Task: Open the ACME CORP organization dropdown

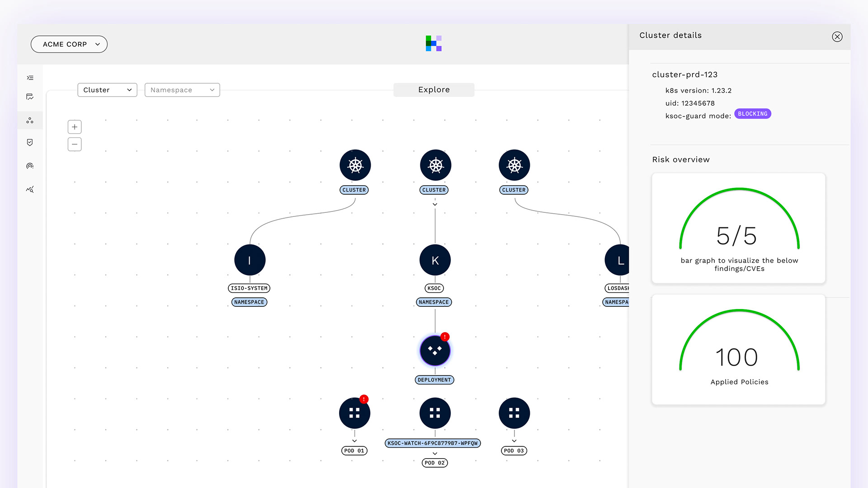Action: (x=69, y=44)
